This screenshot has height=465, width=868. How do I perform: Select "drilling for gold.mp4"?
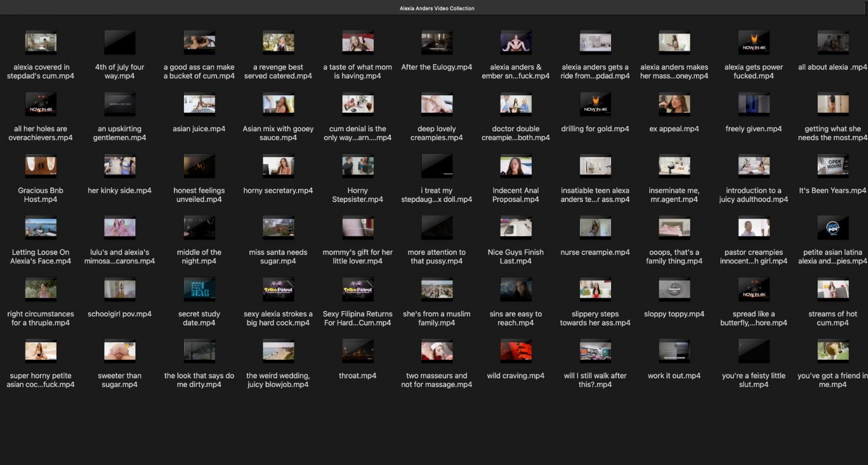pos(595,103)
